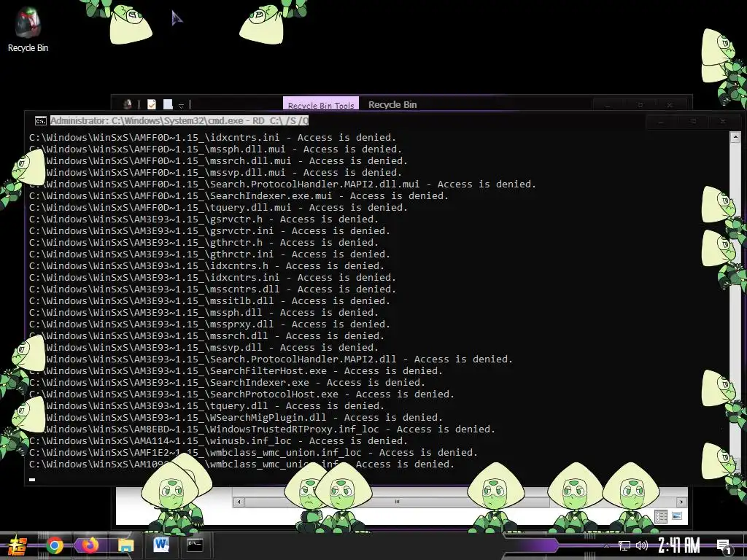Launch Google Chrome from the taskbar
The image size is (747, 560).
coord(55,545)
